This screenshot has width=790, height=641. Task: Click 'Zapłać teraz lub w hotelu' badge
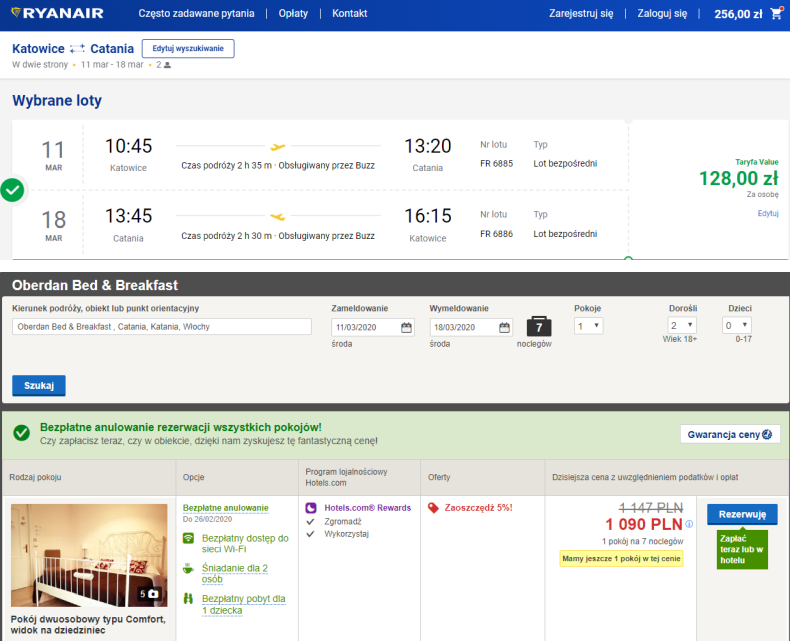coord(742,549)
